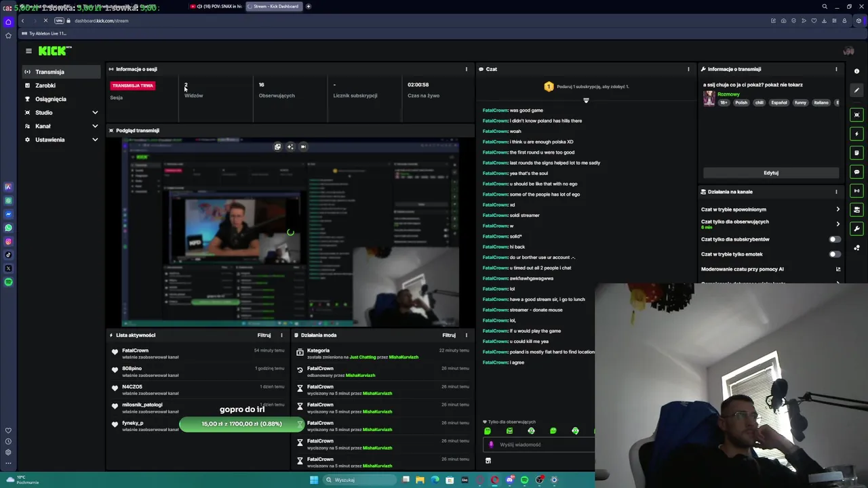868x488 pixels.
Task: Toggle stream preview widget icon in right bar
Action: pos(856,115)
